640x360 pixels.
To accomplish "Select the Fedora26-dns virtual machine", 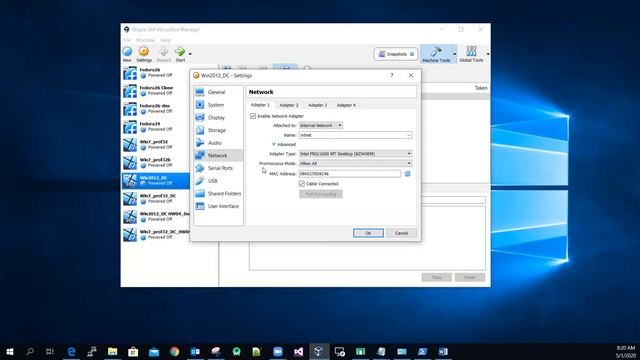I will point(156,109).
